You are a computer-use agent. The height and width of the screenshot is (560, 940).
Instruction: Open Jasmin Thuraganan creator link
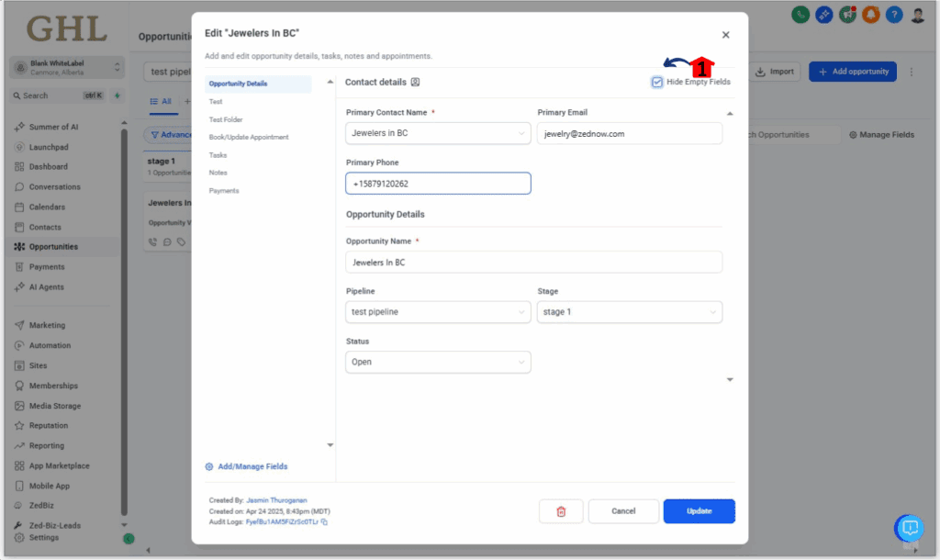click(276, 500)
